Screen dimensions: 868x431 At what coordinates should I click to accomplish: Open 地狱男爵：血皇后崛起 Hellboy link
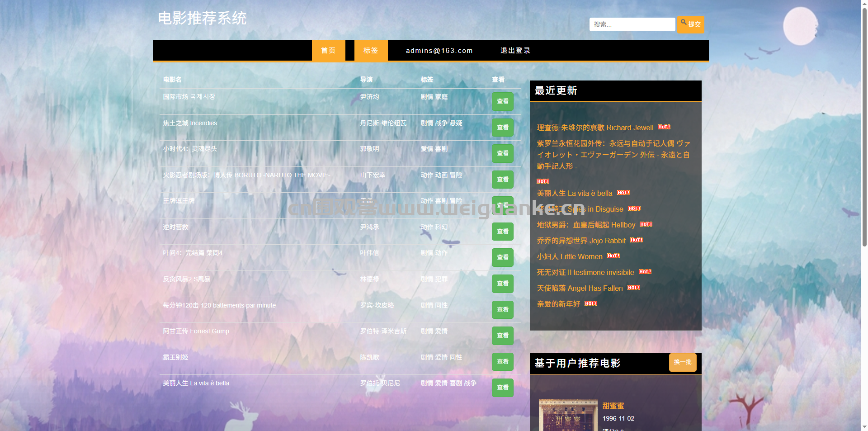pyautogui.click(x=586, y=225)
